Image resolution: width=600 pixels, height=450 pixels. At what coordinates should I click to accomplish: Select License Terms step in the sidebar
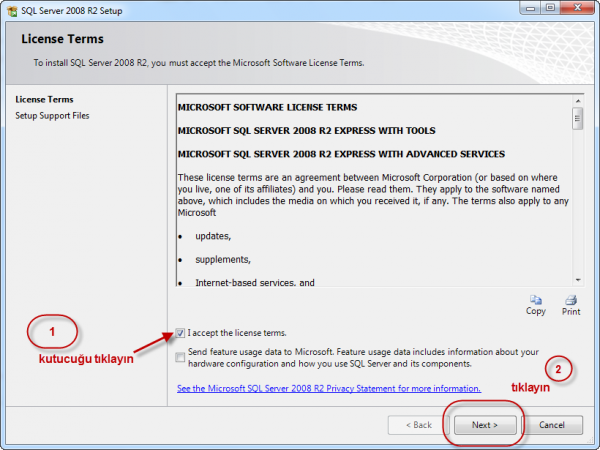[44, 99]
